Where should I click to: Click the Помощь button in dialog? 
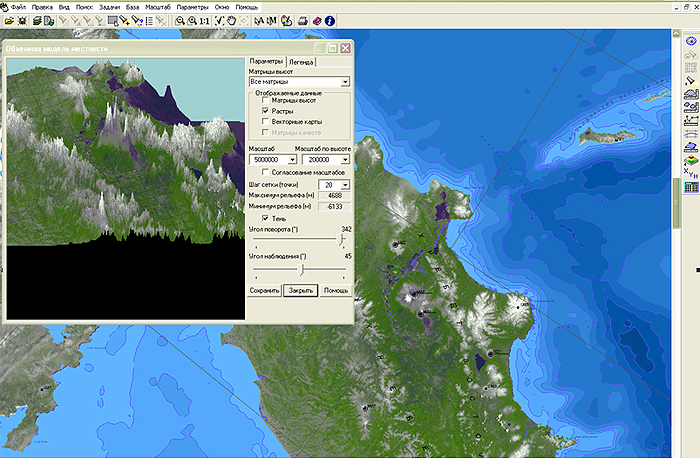(335, 290)
